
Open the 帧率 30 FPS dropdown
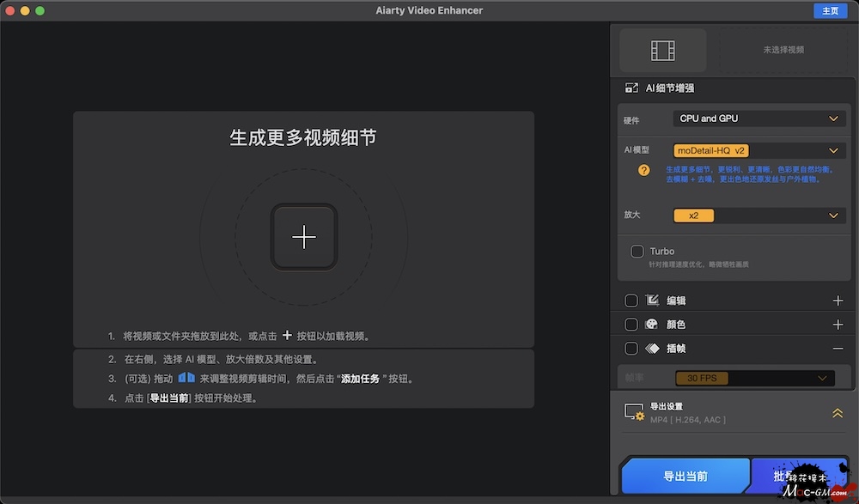[x=754, y=378]
